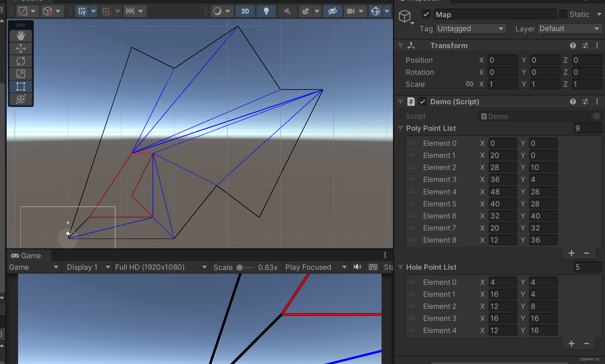Open the Tag Untagged dropdown
Viewport: 605px width, 364px height.
tap(470, 29)
